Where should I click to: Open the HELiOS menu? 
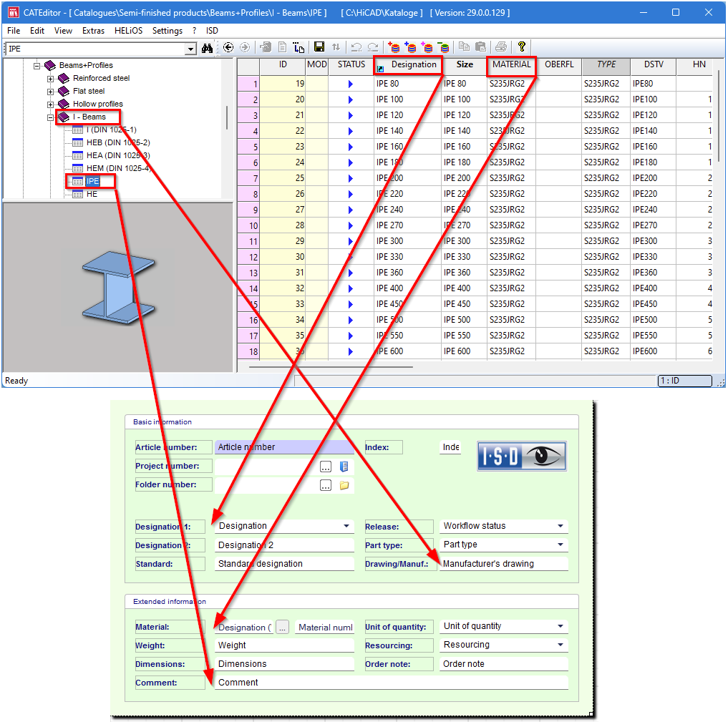(129, 31)
